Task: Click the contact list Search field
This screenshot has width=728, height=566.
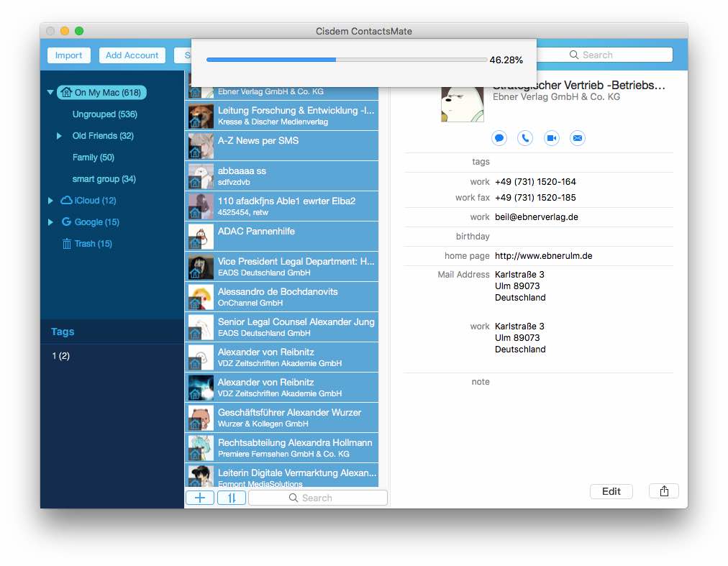Action: pyautogui.click(x=318, y=498)
